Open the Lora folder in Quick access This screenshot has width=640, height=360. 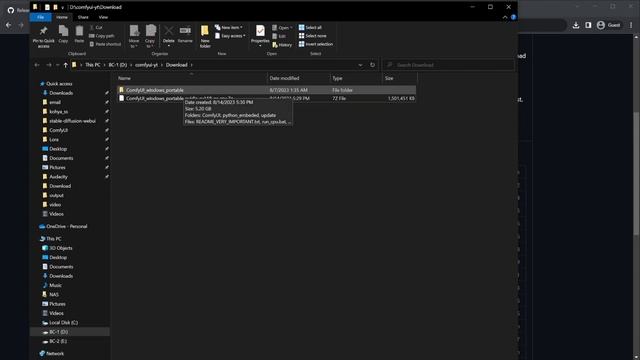54,140
